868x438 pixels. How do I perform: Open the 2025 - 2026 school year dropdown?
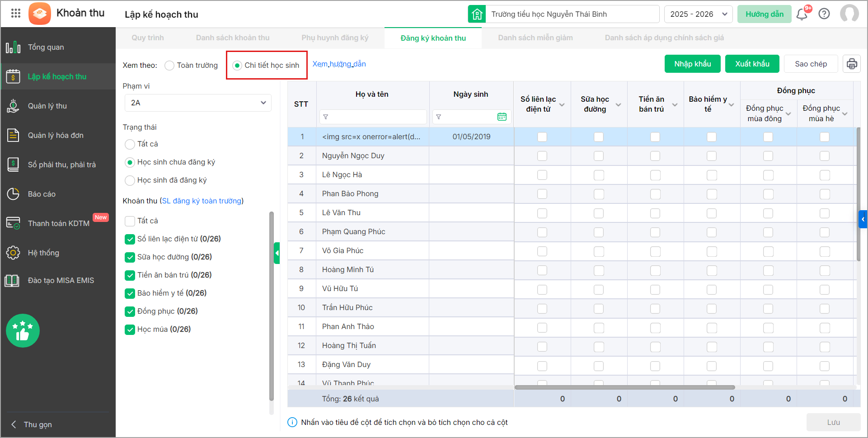[x=699, y=14]
